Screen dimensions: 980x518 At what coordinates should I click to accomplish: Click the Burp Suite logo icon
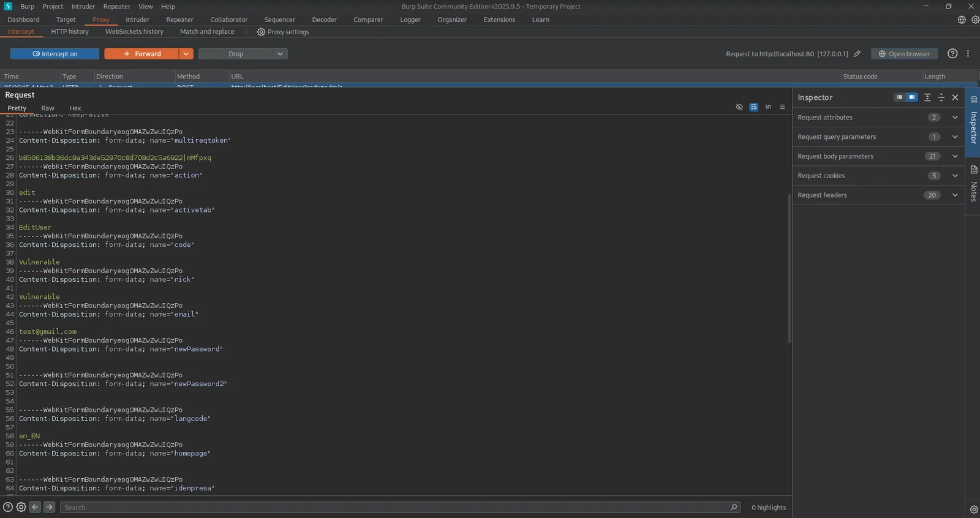[8, 6]
